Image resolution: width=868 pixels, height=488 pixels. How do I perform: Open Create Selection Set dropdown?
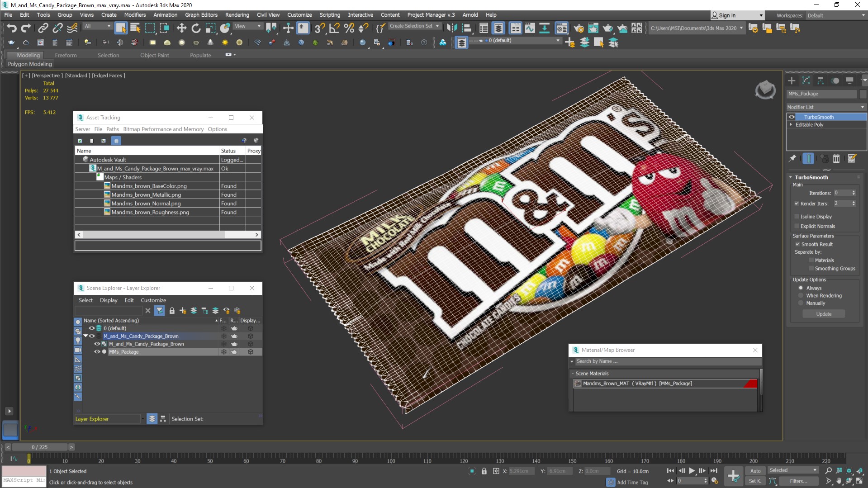[x=414, y=26]
